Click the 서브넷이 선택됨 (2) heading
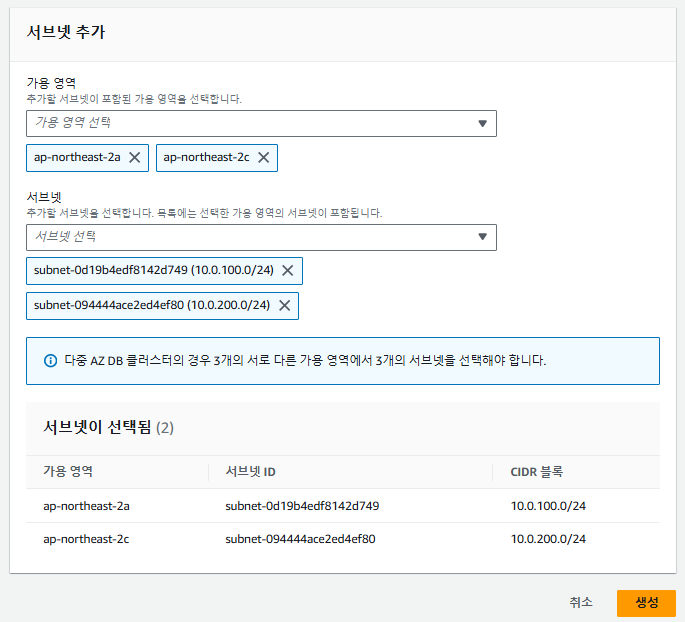Image resolution: width=685 pixels, height=622 pixels. click(108, 427)
